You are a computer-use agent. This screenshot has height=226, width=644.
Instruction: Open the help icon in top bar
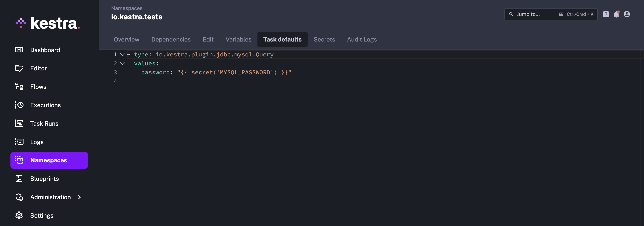[606, 14]
